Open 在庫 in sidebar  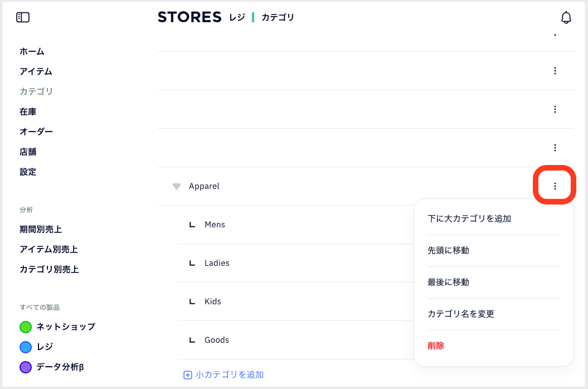(28, 111)
